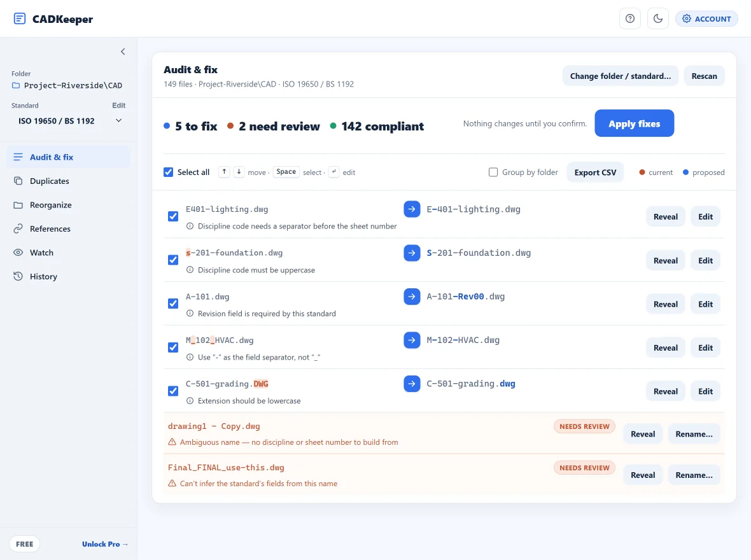Open the Watch section
This screenshot has height=560, width=751.
68,253
